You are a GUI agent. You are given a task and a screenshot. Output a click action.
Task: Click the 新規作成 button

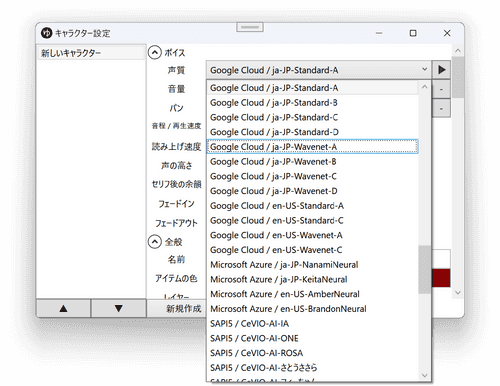(x=183, y=309)
